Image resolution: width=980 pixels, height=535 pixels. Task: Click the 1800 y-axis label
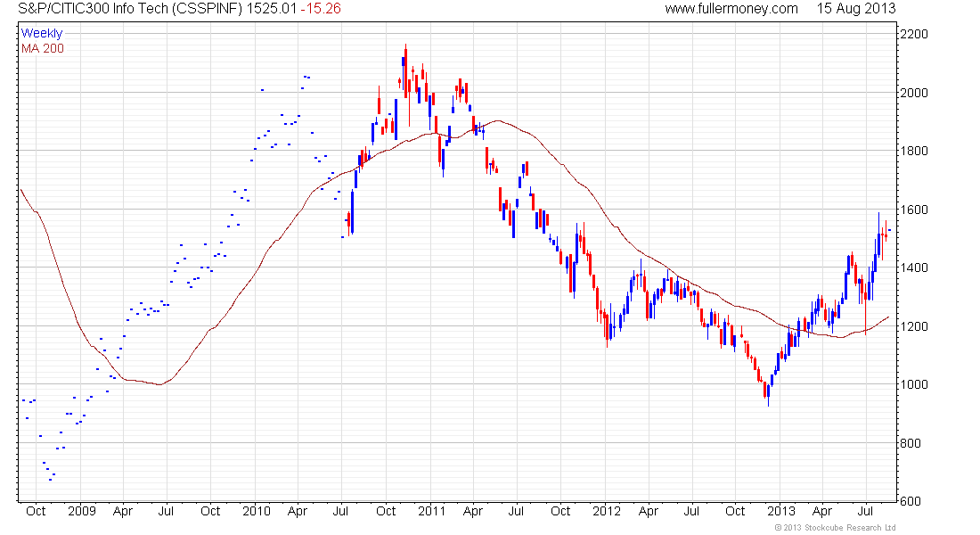(x=914, y=151)
